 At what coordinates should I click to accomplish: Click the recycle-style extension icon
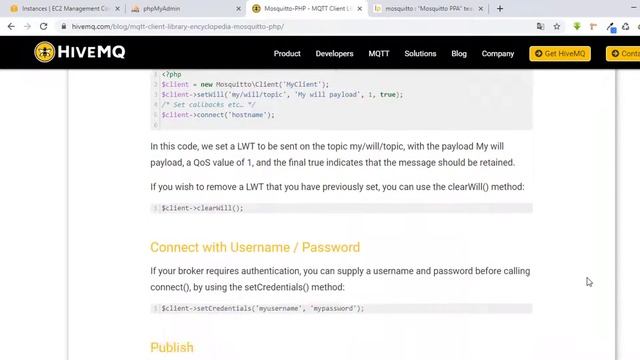pyautogui.click(x=626, y=27)
